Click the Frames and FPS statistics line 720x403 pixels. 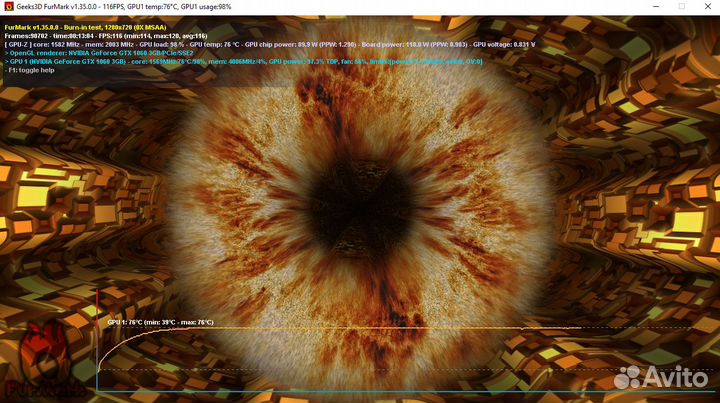tap(100, 36)
